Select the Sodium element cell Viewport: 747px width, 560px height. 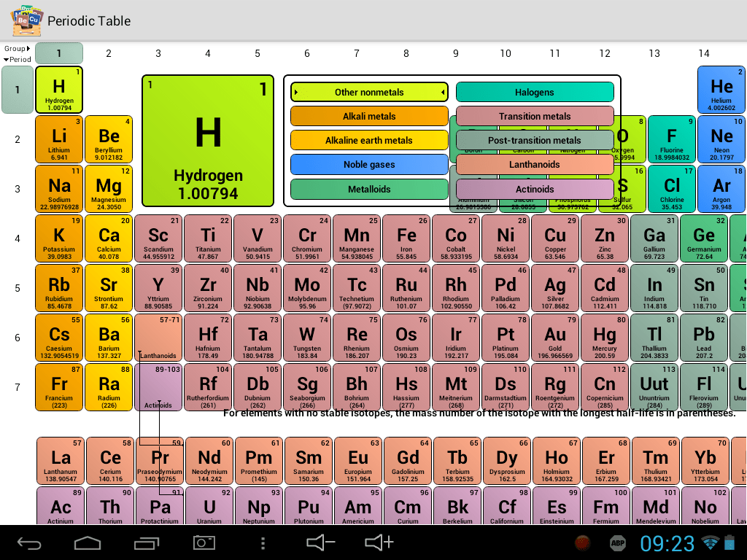pos(59,189)
